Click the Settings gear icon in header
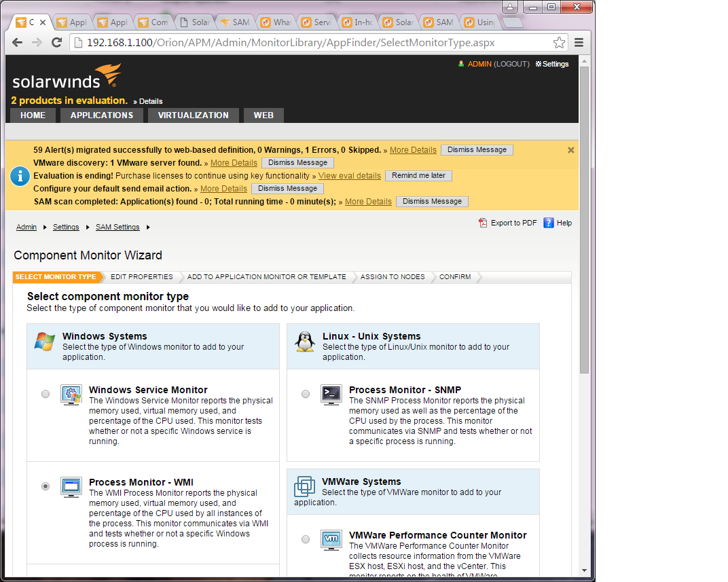The height and width of the screenshot is (582, 728). (x=538, y=64)
